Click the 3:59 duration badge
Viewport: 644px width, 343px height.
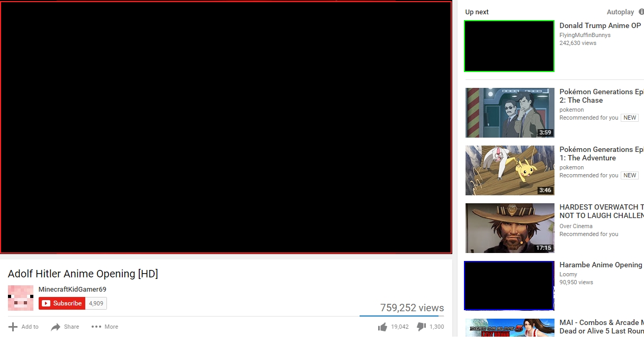tap(545, 132)
